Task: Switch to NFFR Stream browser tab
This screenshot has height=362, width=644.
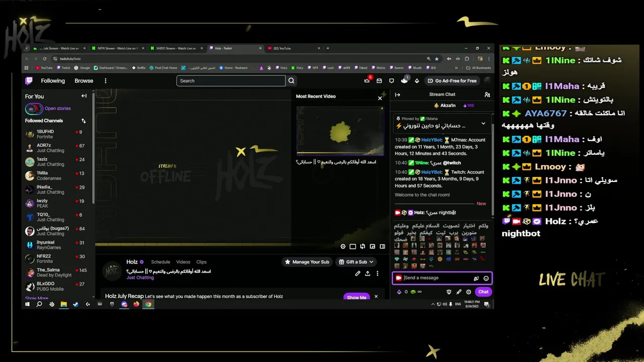Action: coord(117,48)
